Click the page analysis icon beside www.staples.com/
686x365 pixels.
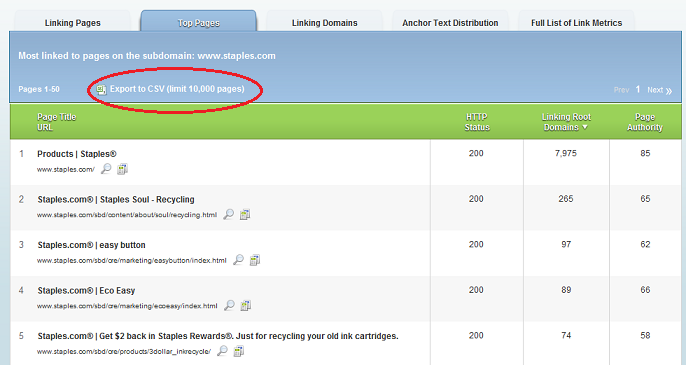pos(122,169)
